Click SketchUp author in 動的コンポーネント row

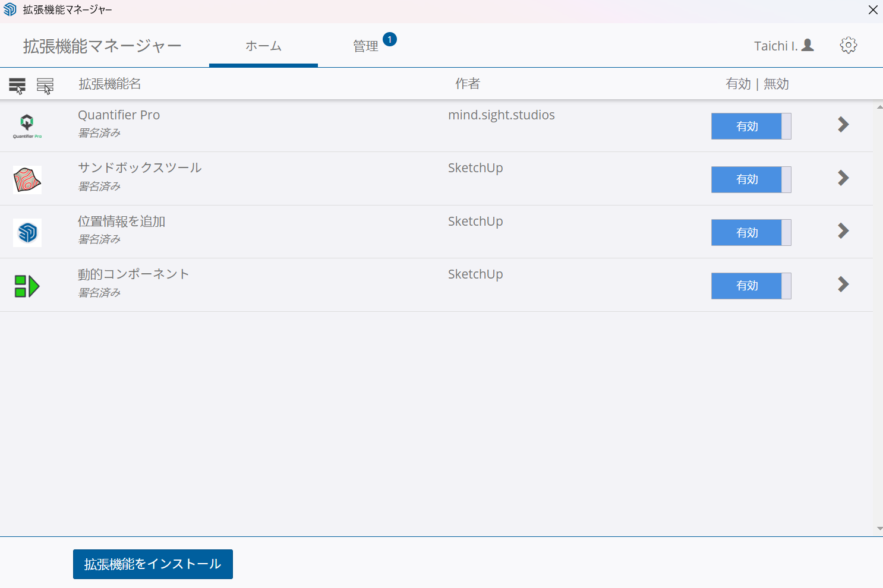(475, 274)
